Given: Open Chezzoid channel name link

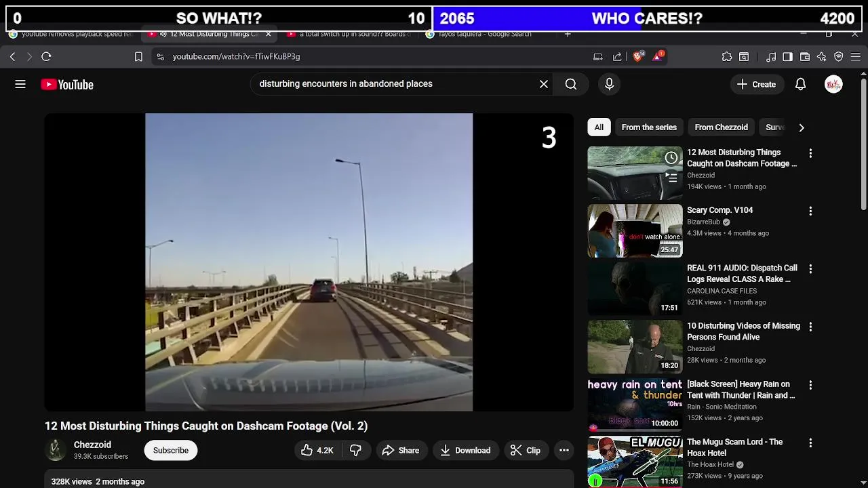Looking at the screenshot, I should pyautogui.click(x=92, y=445).
